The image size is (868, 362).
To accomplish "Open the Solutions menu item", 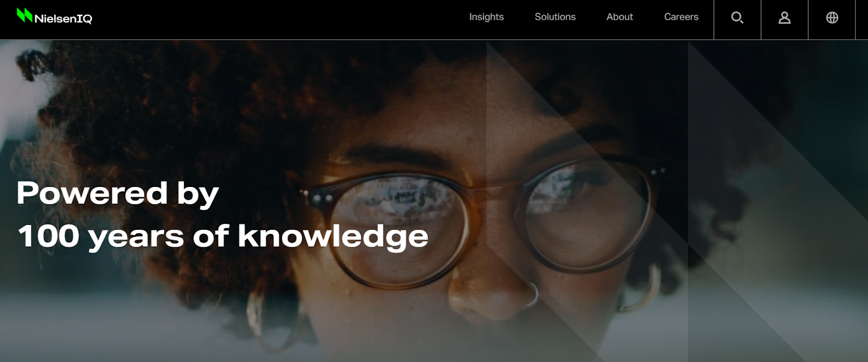I will [x=555, y=17].
